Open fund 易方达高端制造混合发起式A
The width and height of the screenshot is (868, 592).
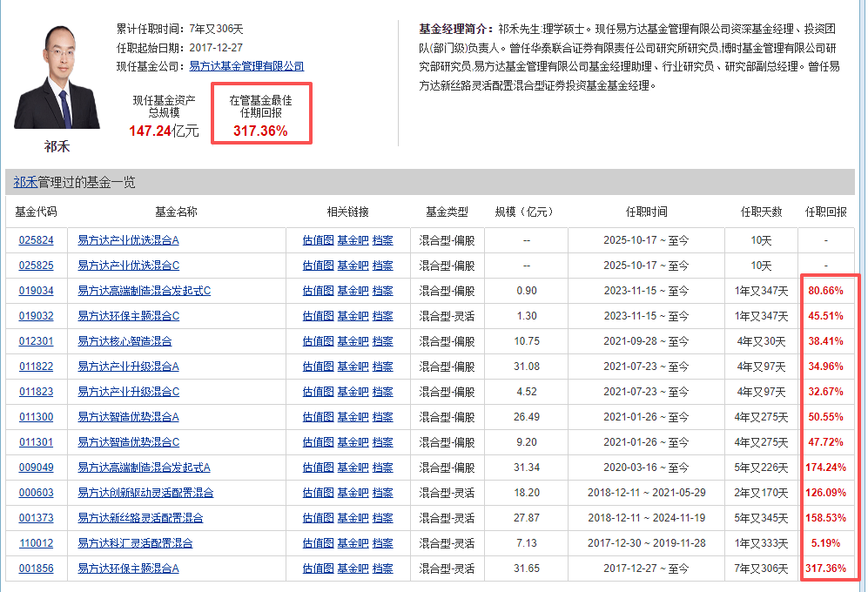point(144,468)
